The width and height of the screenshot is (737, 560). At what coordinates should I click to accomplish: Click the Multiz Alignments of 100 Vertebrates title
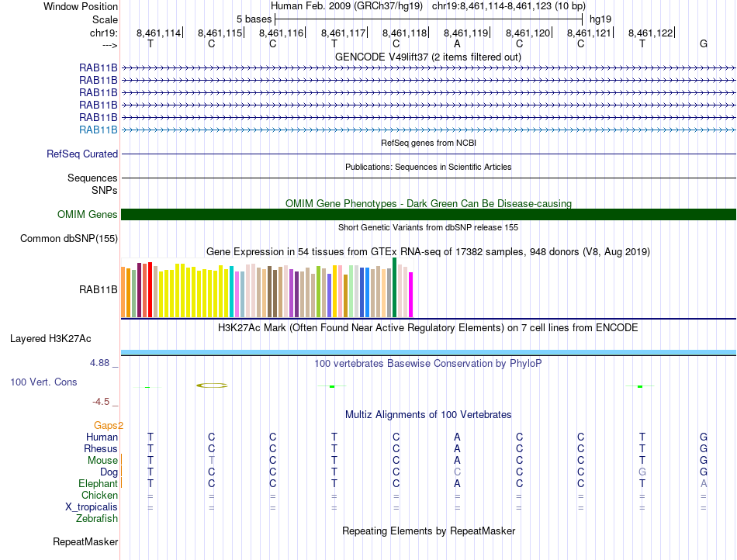click(428, 415)
